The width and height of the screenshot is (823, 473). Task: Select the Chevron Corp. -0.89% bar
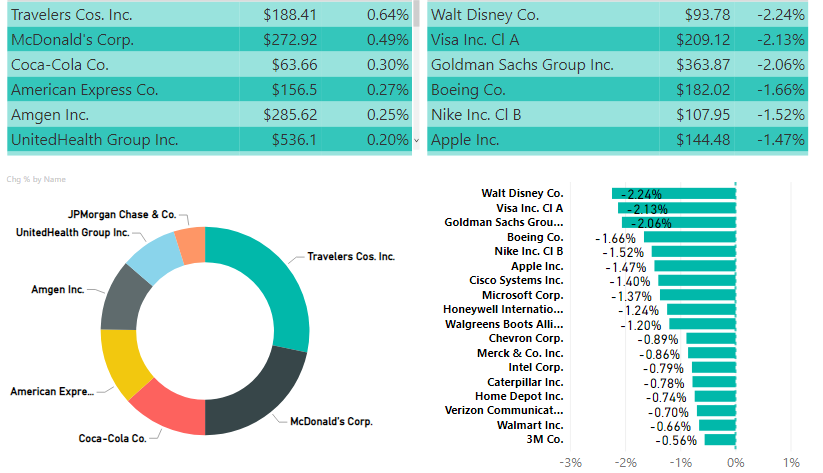point(711,338)
